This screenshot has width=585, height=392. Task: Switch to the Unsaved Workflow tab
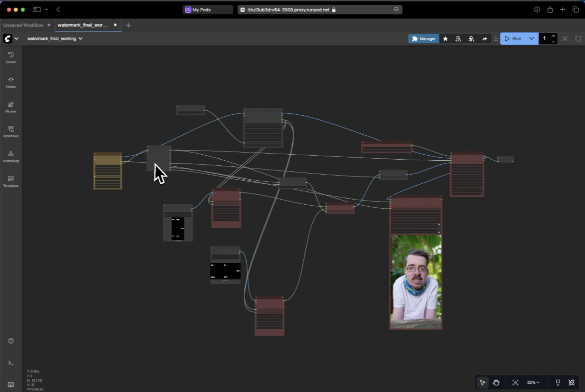tap(23, 26)
